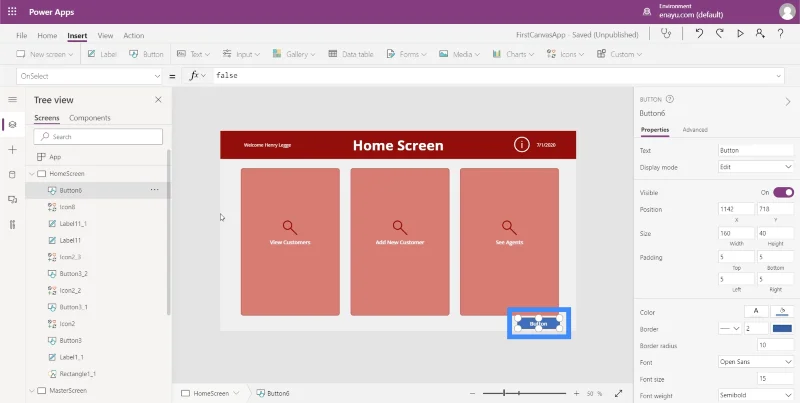Open the Advanced tools icon in left rail

tap(13, 224)
